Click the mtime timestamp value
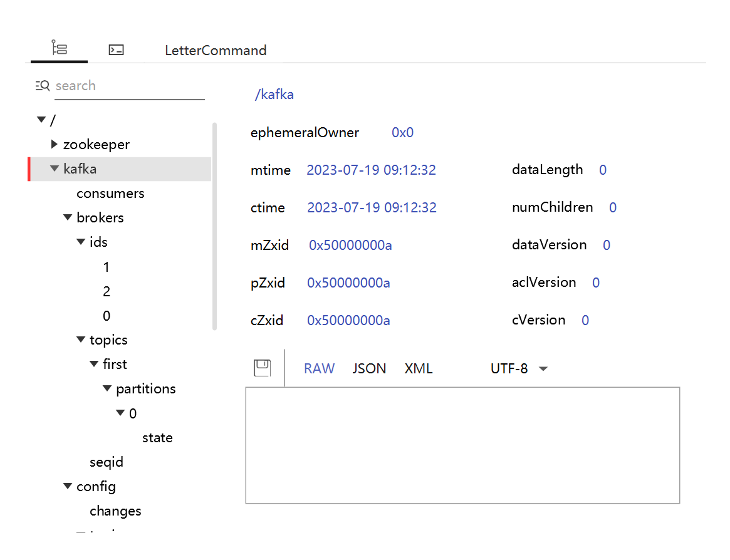 (371, 170)
